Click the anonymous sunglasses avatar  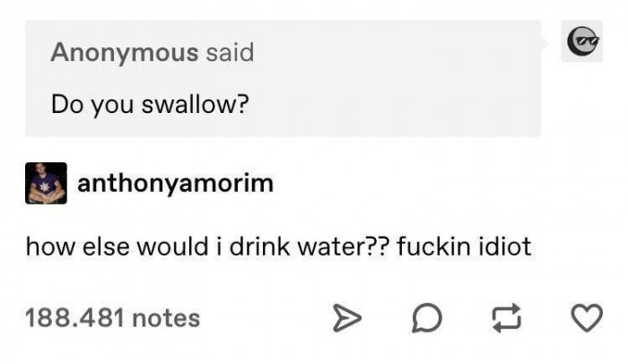click(x=582, y=41)
